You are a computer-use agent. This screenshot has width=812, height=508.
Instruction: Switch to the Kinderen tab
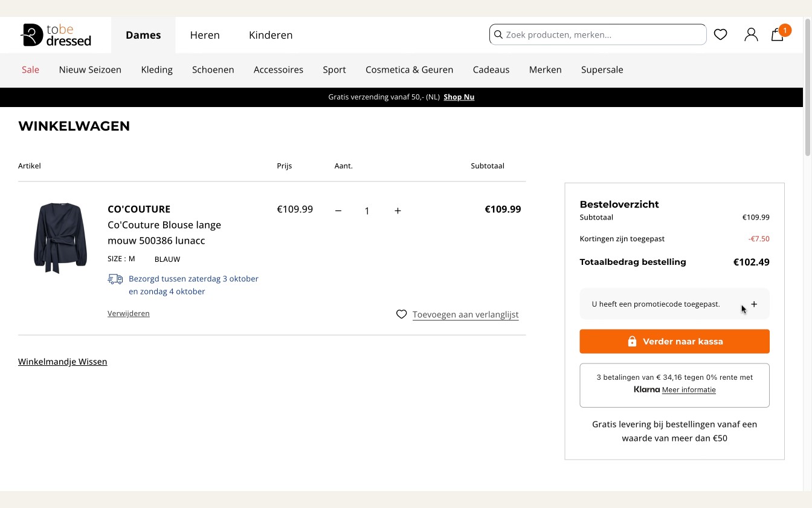[x=271, y=35]
